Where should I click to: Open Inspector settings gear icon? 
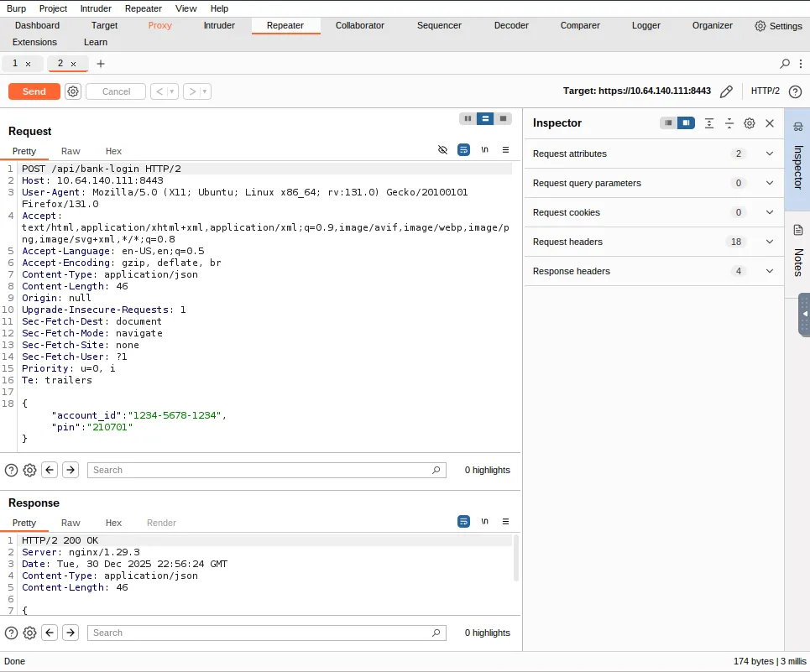point(750,123)
